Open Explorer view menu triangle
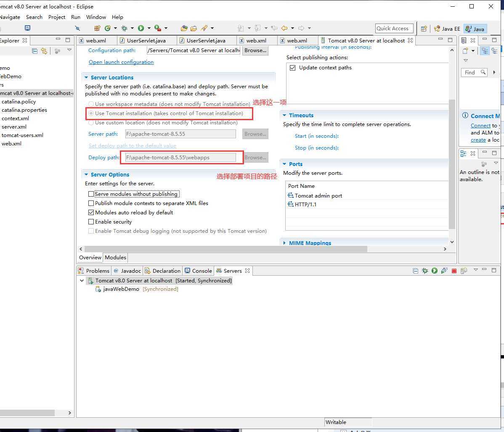 coord(69,50)
